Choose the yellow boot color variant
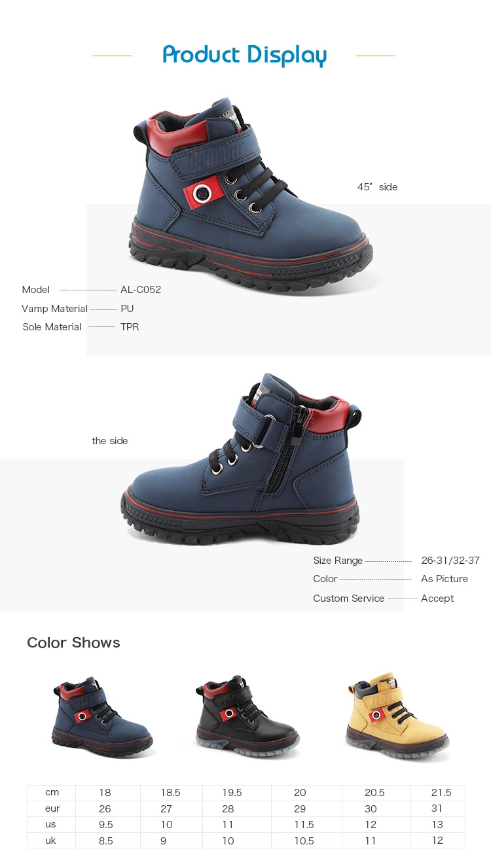The width and height of the screenshot is (491, 868). (x=397, y=715)
